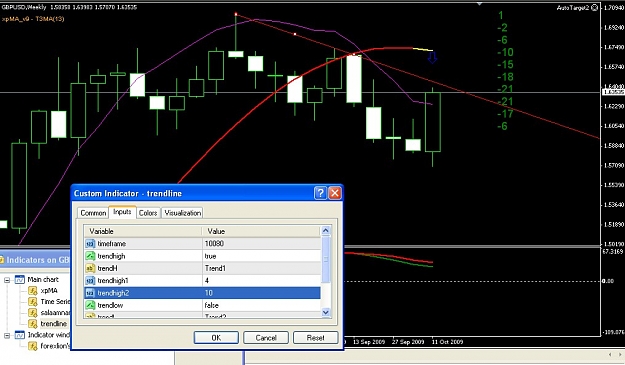Click the integer icon beside trendhigh1
The image size is (625, 365).
pyautogui.click(x=90, y=281)
